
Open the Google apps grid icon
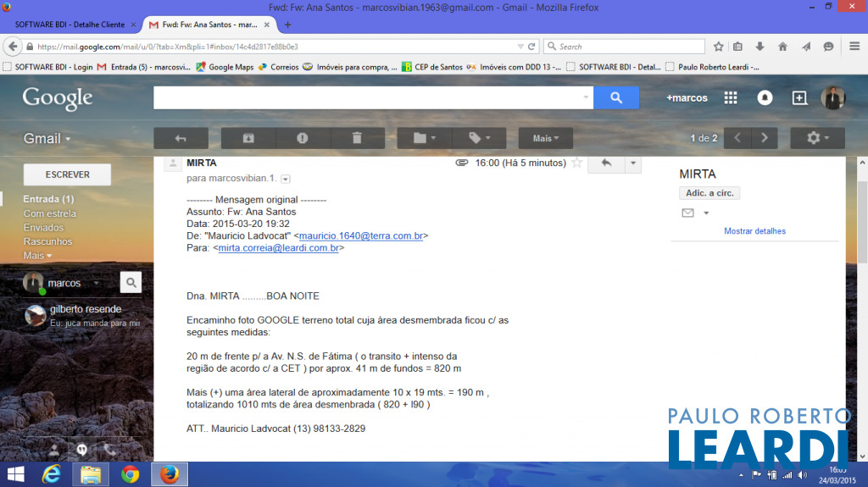point(731,97)
